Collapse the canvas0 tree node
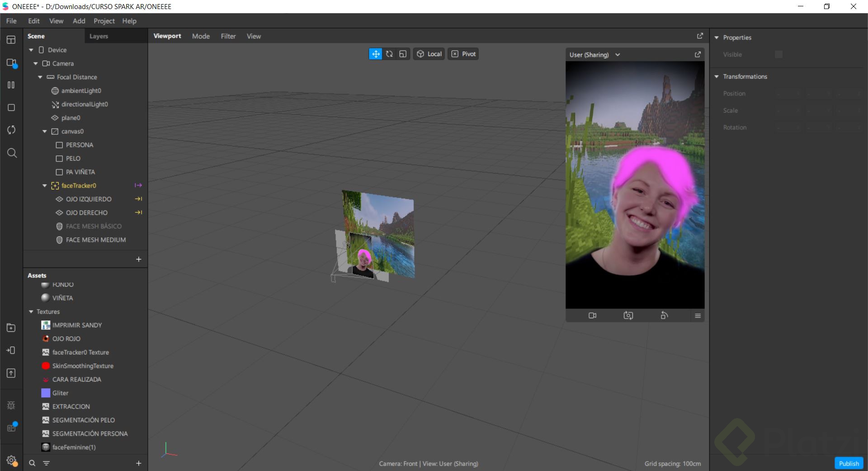Screen dimensions: 868x471 tap(45, 132)
